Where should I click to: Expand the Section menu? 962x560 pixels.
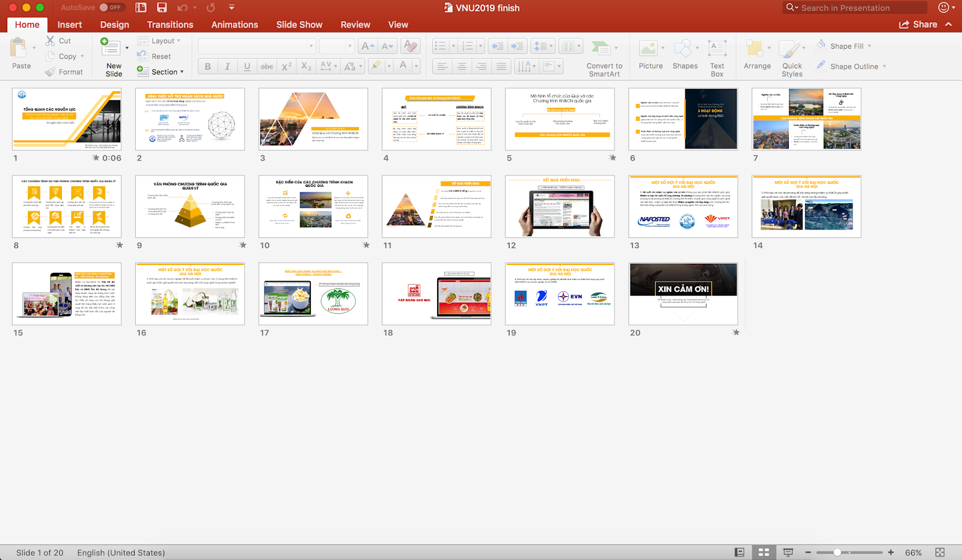(161, 72)
